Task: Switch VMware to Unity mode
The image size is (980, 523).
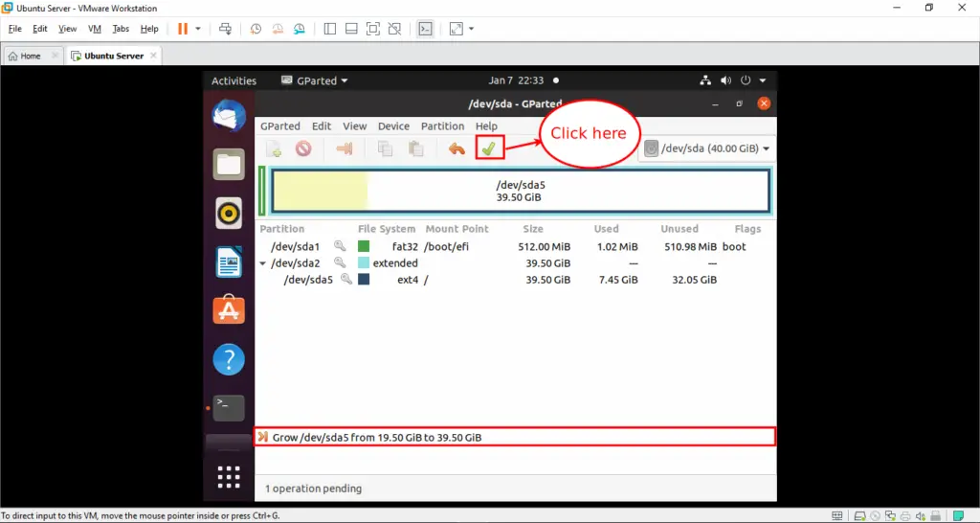Action: click(394, 29)
